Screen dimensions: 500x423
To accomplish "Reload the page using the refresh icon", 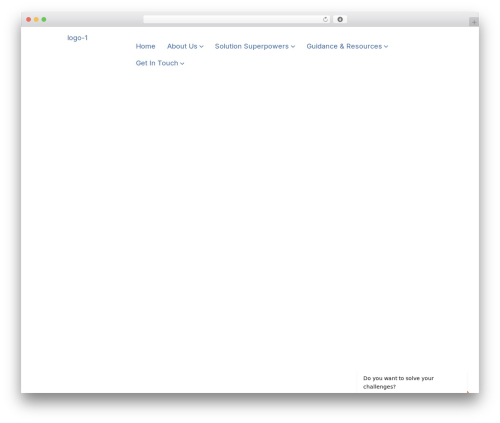I will [325, 19].
